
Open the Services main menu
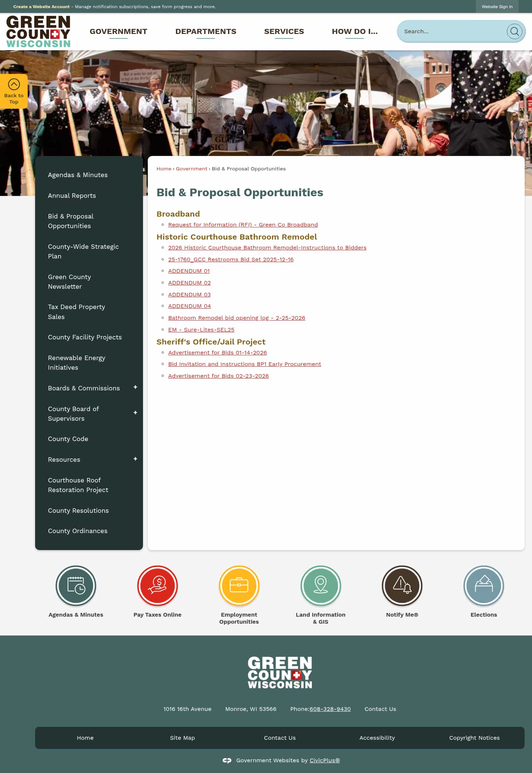tap(284, 31)
